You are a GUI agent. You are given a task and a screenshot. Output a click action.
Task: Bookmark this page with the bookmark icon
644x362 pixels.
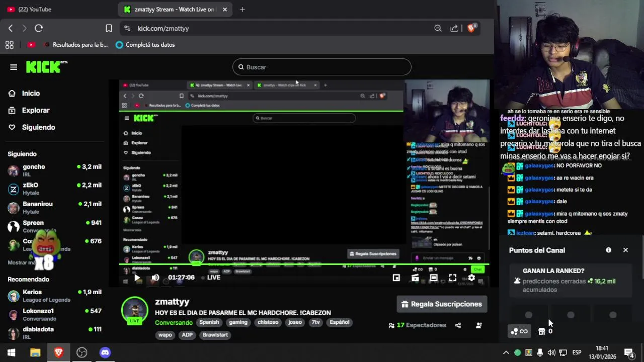click(x=109, y=28)
